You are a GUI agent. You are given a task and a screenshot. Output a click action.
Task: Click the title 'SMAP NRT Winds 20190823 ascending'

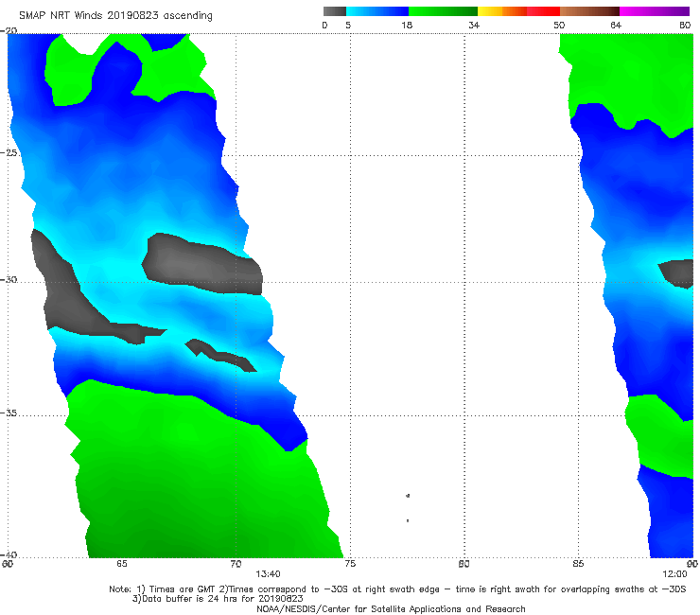[x=115, y=16]
